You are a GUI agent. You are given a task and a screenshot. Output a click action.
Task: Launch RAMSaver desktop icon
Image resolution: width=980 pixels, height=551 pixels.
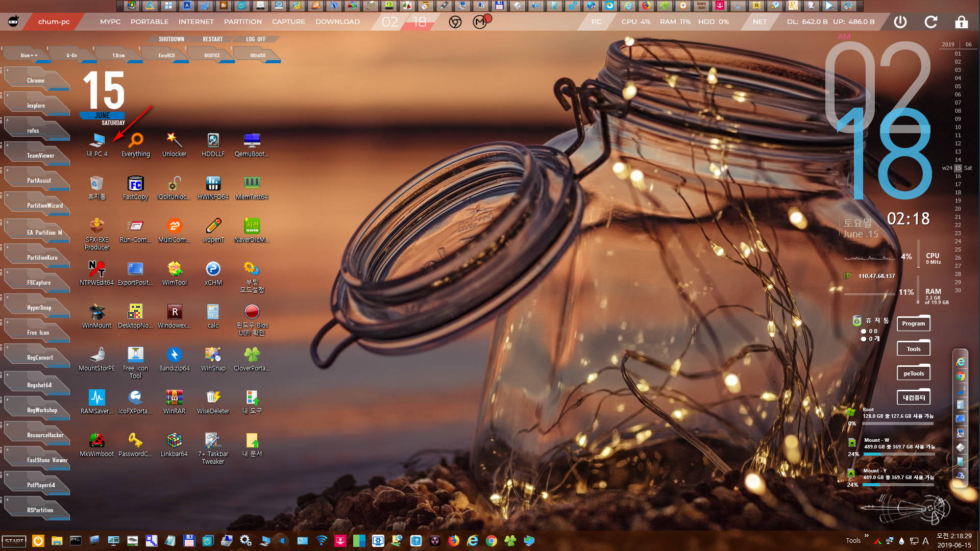(x=96, y=402)
